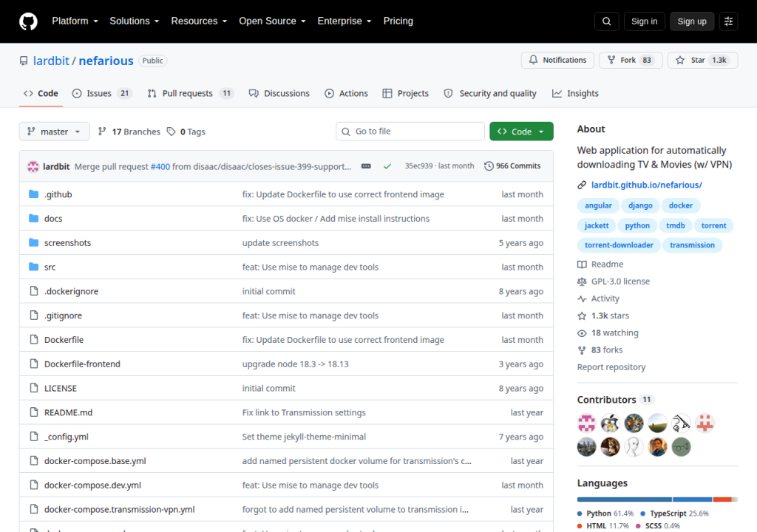Click the TypeScript language entry
Viewport: 757px width, 532px height.
pos(674,514)
